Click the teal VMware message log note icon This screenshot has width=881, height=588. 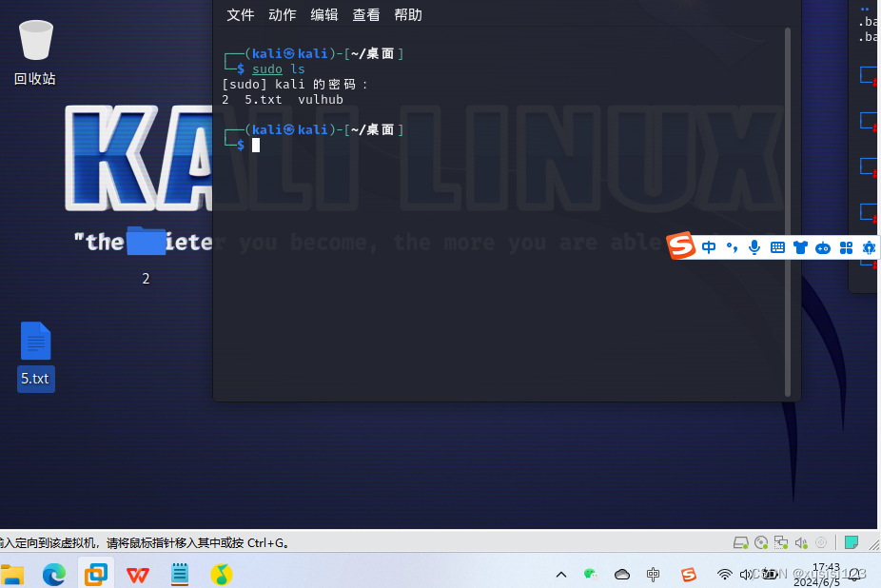click(852, 542)
